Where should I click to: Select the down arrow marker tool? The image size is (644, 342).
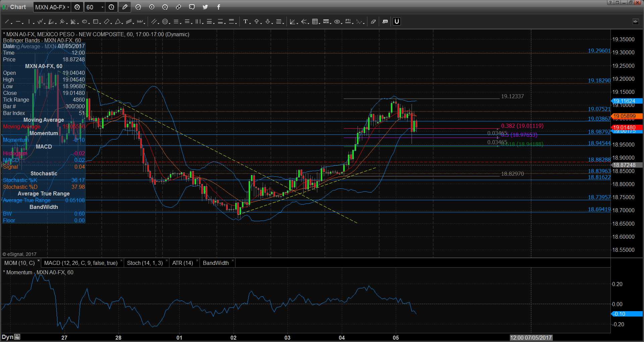(268, 22)
